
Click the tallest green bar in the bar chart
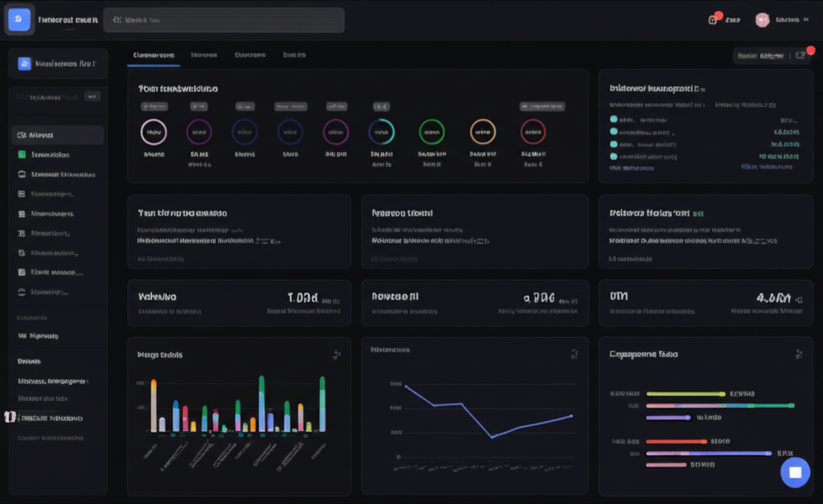click(x=261, y=404)
